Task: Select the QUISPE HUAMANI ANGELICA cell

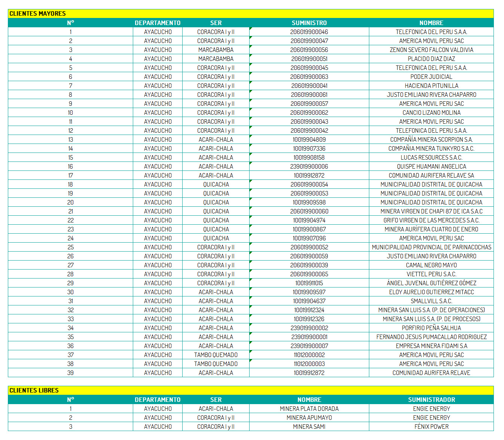Action: click(431, 166)
